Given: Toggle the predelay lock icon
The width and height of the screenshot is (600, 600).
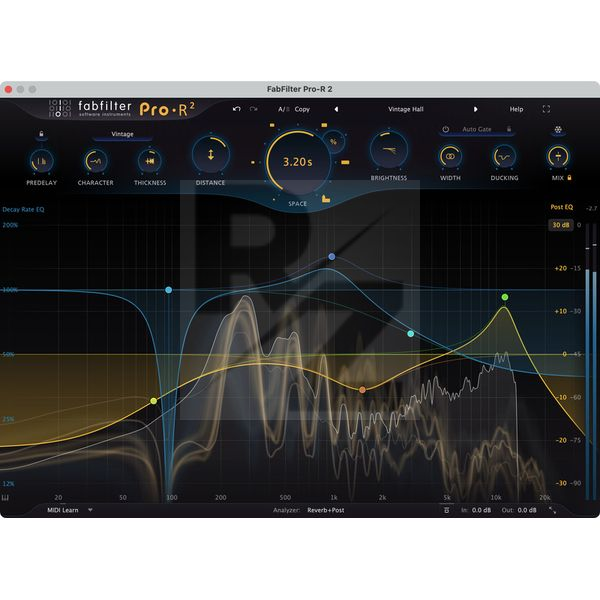Looking at the screenshot, I should pyautogui.click(x=41, y=134).
